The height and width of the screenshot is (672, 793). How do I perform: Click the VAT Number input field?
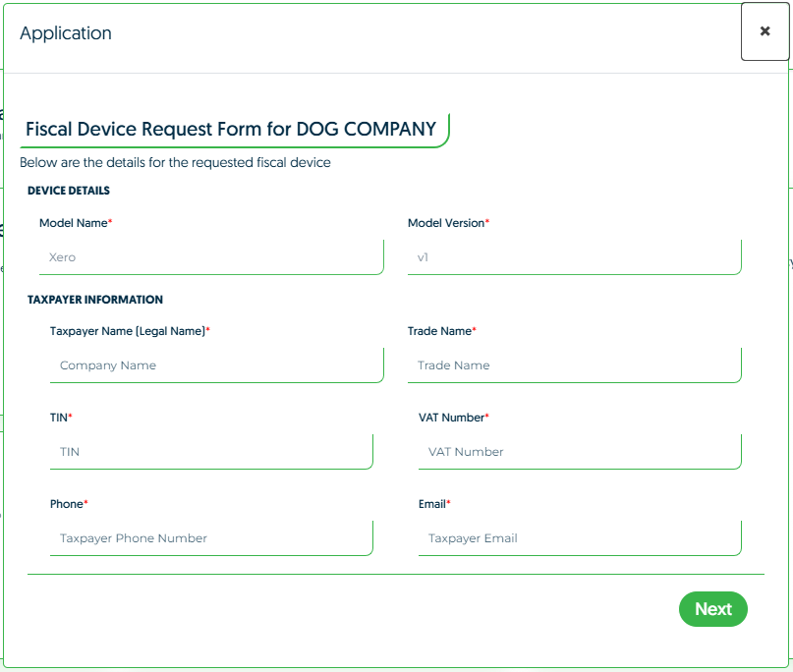[579, 452]
